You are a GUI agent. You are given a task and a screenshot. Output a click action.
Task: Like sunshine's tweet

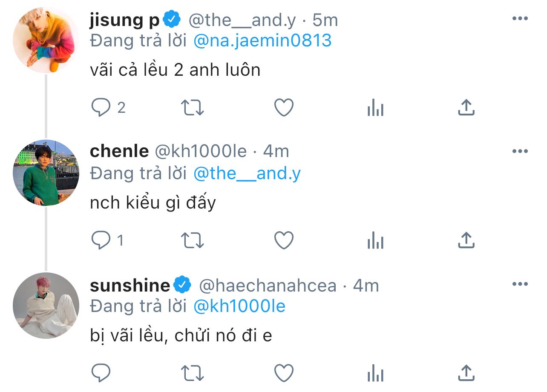[284, 373]
